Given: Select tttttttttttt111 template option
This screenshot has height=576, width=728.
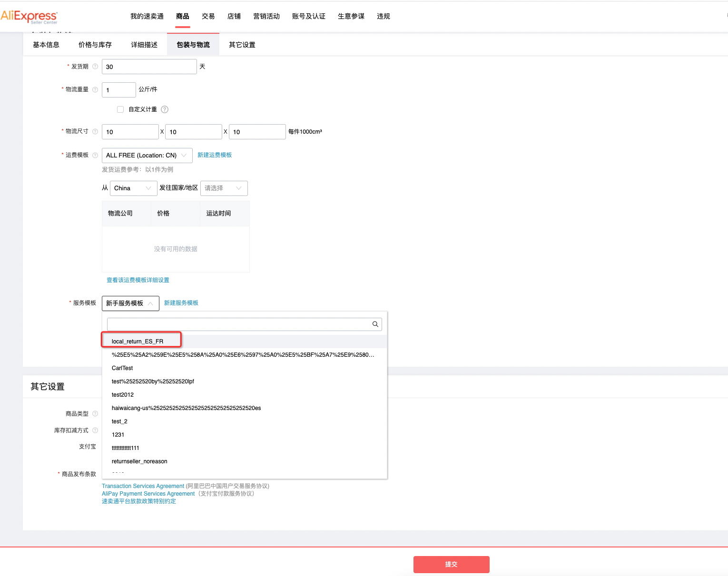Looking at the screenshot, I should pyautogui.click(x=245, y=448).
